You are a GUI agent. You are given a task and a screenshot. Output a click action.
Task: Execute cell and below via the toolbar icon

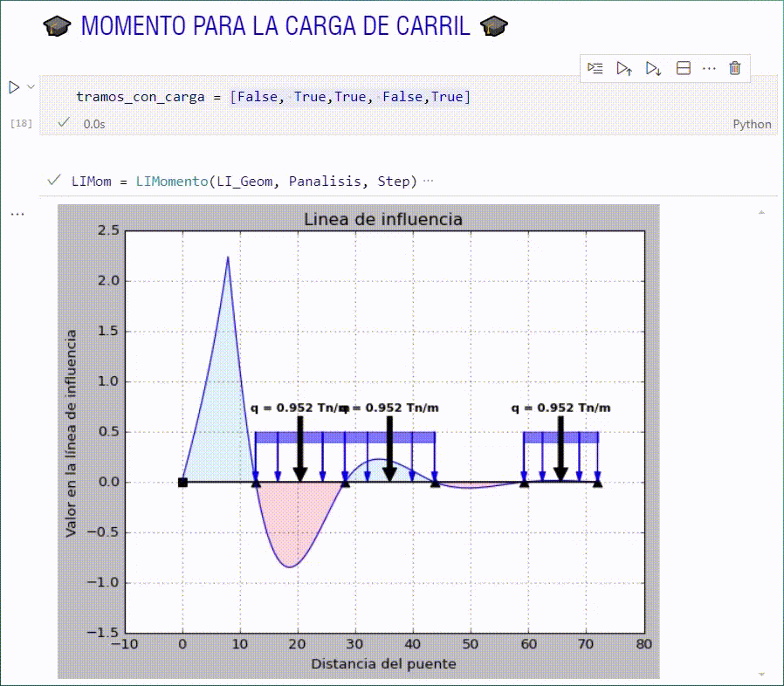pos(653,68)
